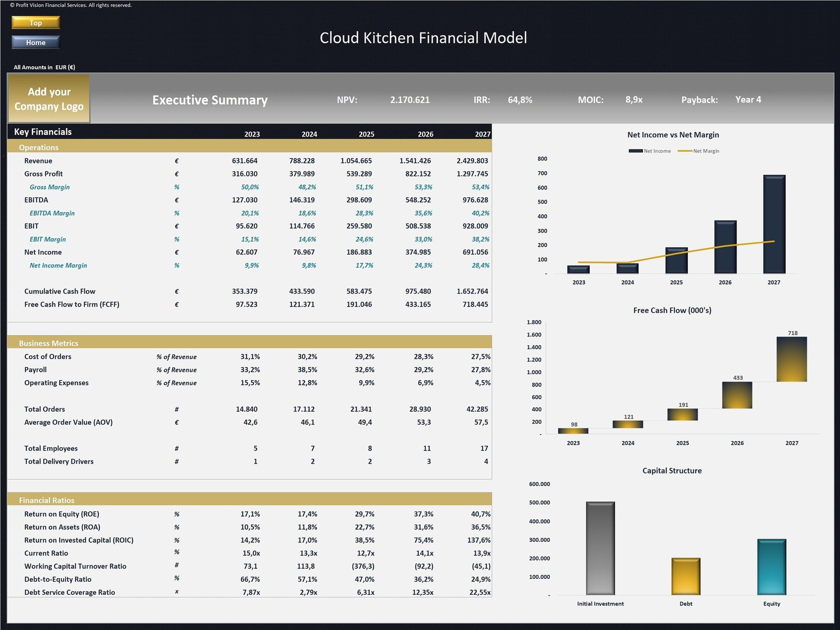Click the Payback value Year 4
This screenshot has width=840, height=630.
tap(748, 100)
